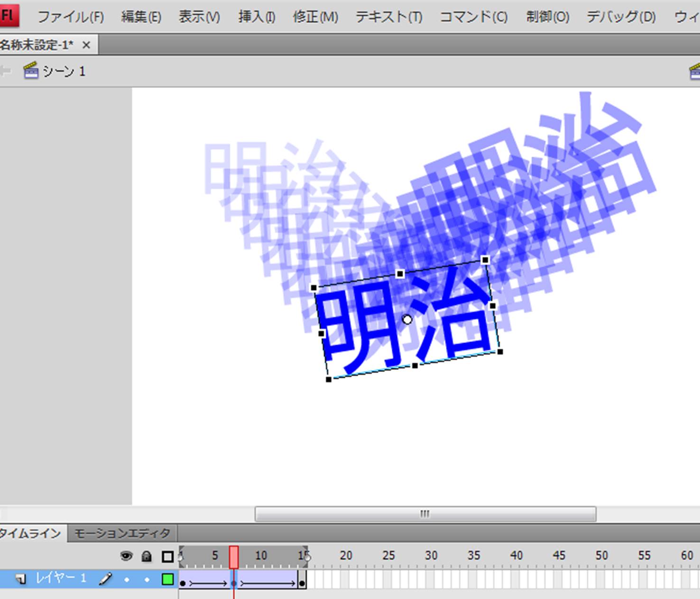Close the 名称未設定-1 document tab
Image resolution: width=700 pixels, height=599 pixels.
click(86, 45)
